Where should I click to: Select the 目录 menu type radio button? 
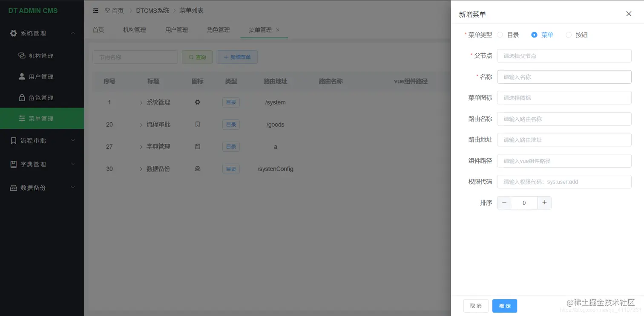point(500,35)
